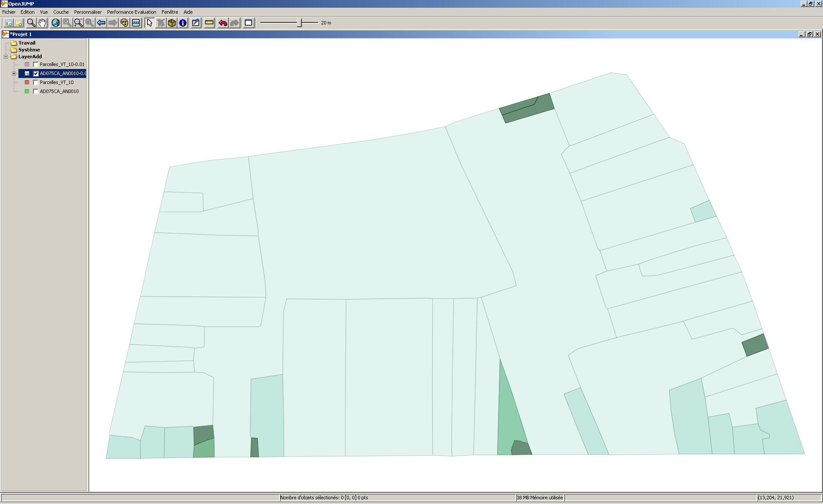Open the Performance Evaluation menu
Screen dimensions: 823x504
coord(132,12)
